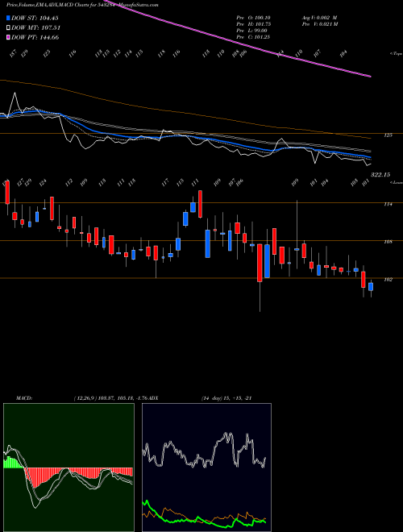Click the 114 price level label
Viewport: 403px width, 532px height.
point(388,204)
